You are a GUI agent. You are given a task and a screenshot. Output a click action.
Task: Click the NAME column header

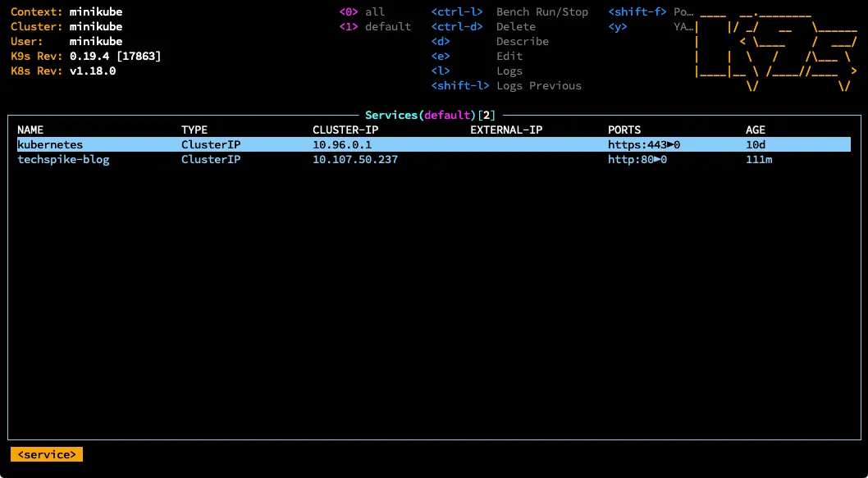click(30, 130)
